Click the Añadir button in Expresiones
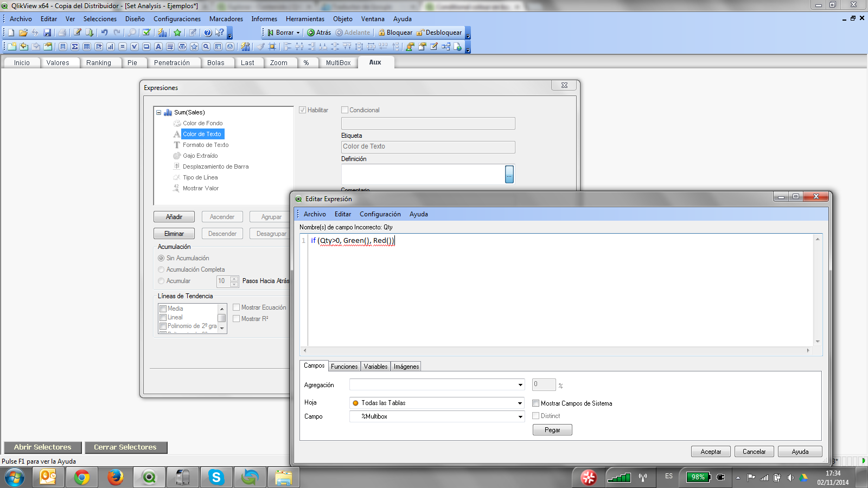868x488 pixels. [174, 217]
